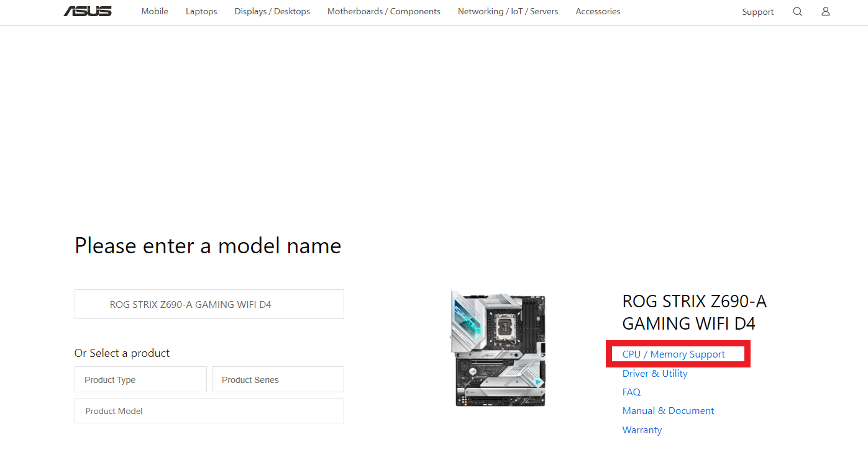Click the 'Please enter a model name' heading
Screen dimensions: 868x473
pos(208,246)
